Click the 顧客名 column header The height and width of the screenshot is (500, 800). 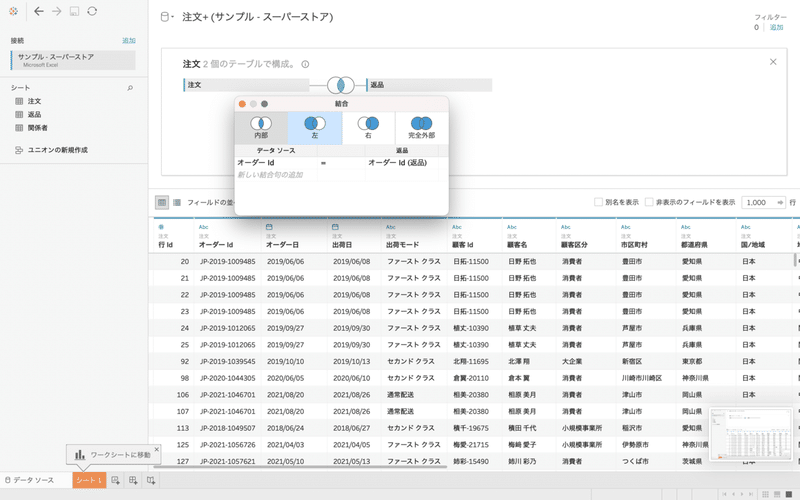[x=517, y=245]
